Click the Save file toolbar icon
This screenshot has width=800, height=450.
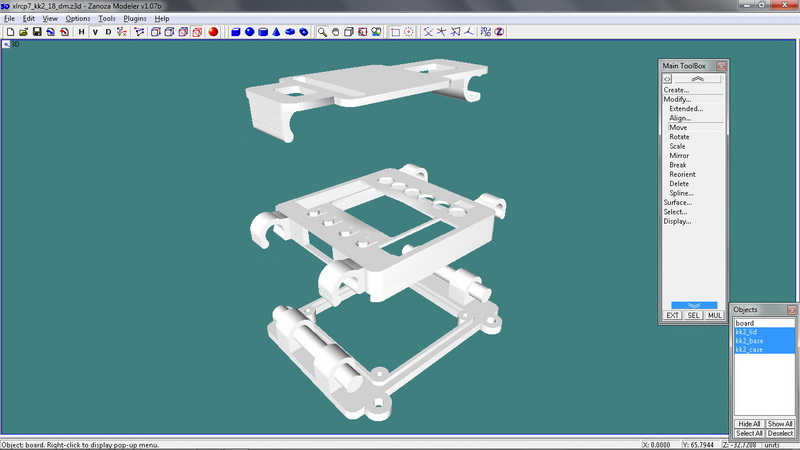coord(37,32)
